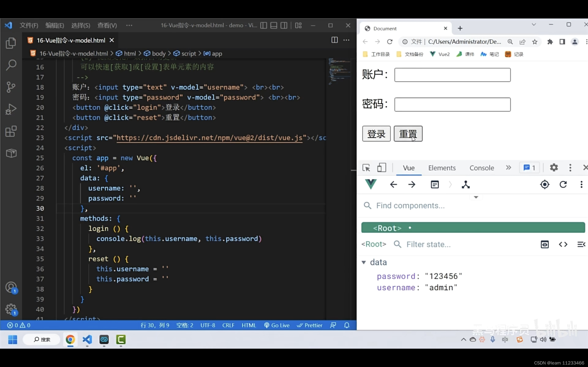Open the Search view in the VS Code sidebar

pos(11,65)
